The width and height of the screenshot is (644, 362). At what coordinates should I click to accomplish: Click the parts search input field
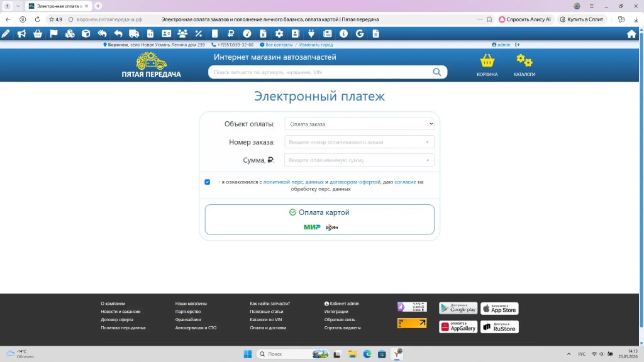point(321,72)
